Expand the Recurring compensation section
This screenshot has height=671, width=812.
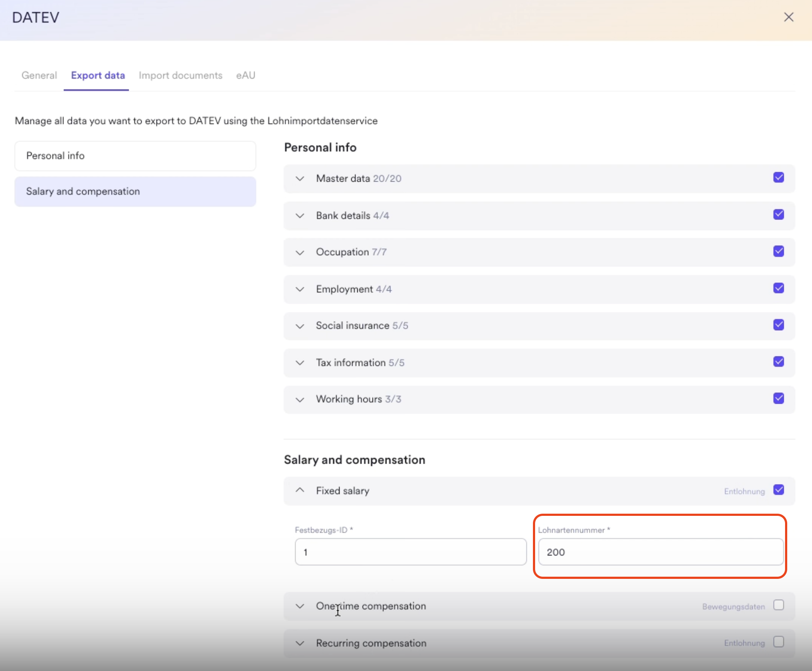300,643
